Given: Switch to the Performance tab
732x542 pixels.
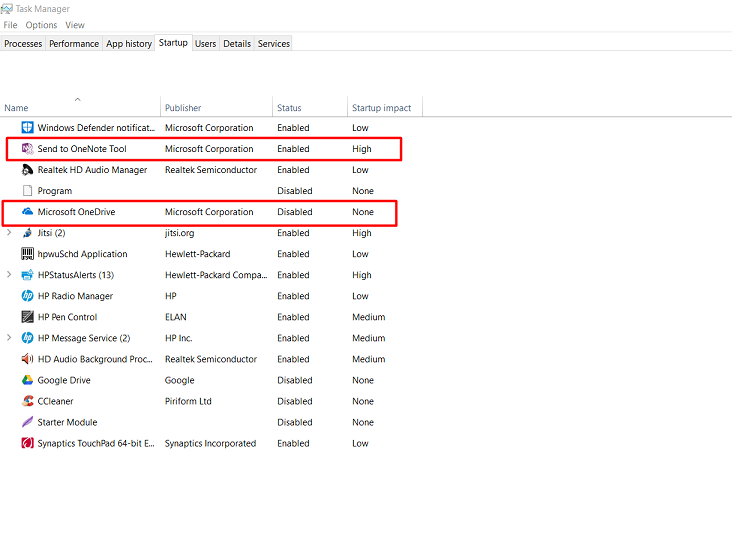Looking at the screenshot, I should pyautogui.click(x=74, y=43).
